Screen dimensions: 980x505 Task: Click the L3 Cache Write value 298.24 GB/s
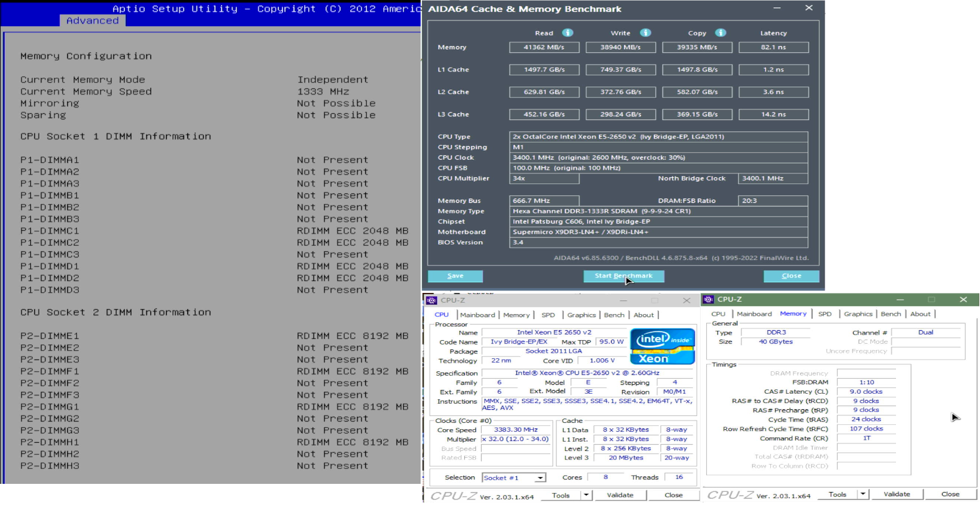(x=620, y=114)
